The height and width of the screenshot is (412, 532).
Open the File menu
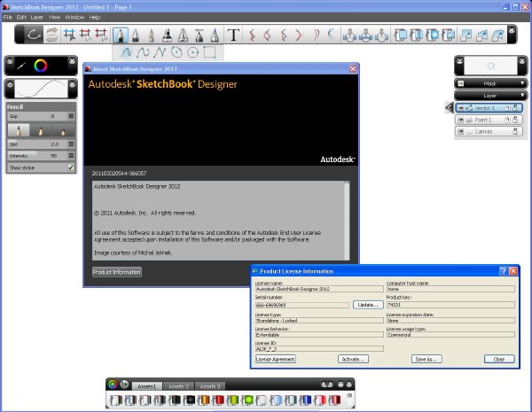click(x=8, y=18)
